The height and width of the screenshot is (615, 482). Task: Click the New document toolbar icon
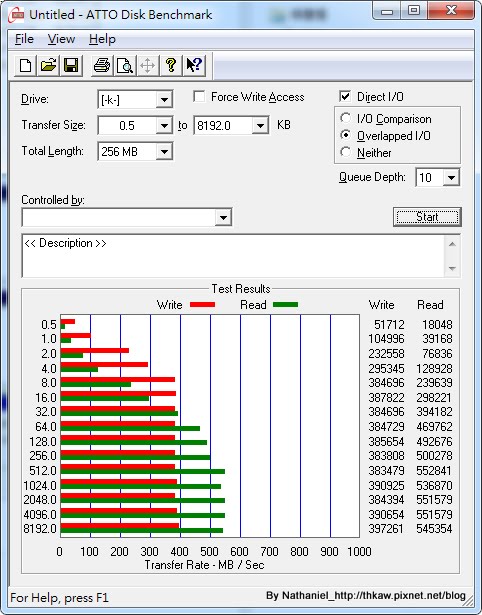(25, 65)
